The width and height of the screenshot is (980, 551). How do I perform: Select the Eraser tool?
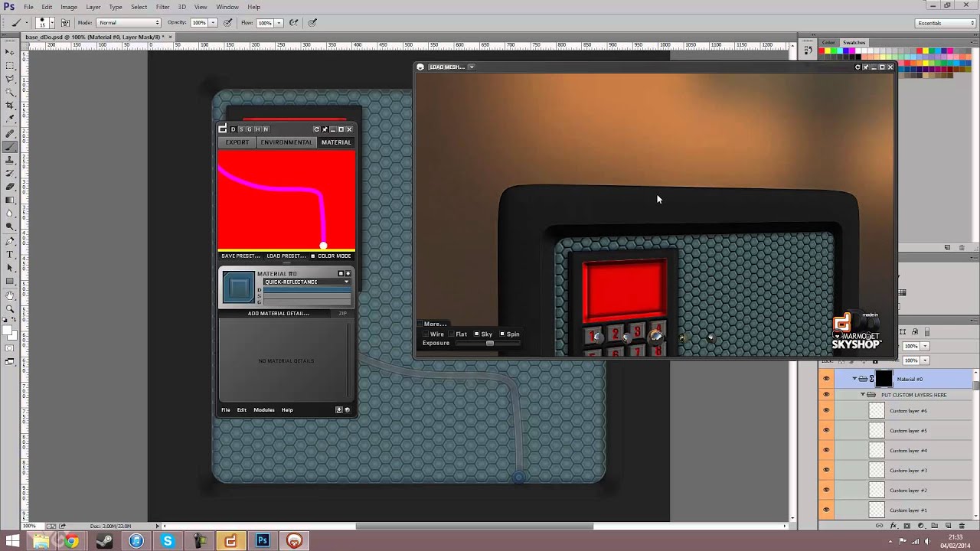(9, 187)
